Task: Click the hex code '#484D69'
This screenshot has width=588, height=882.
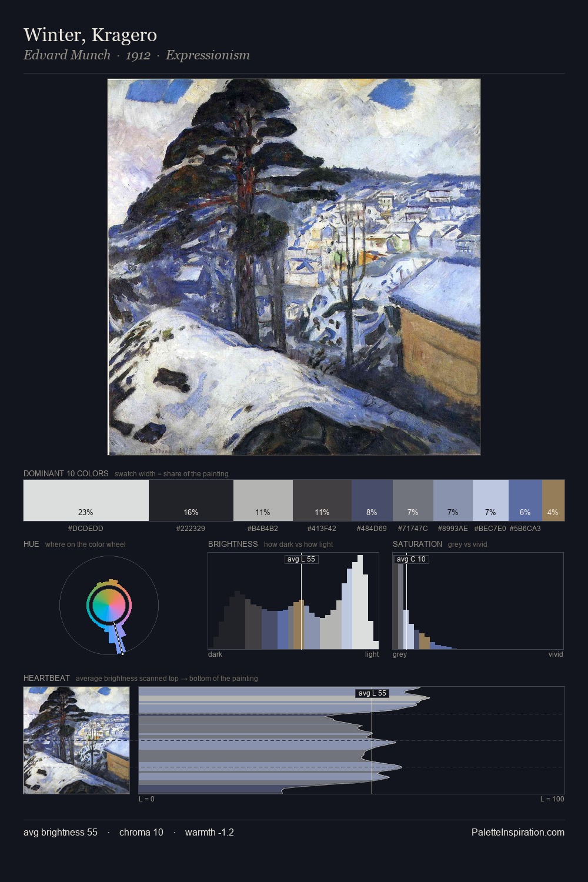Action: (x=372, y=528)
